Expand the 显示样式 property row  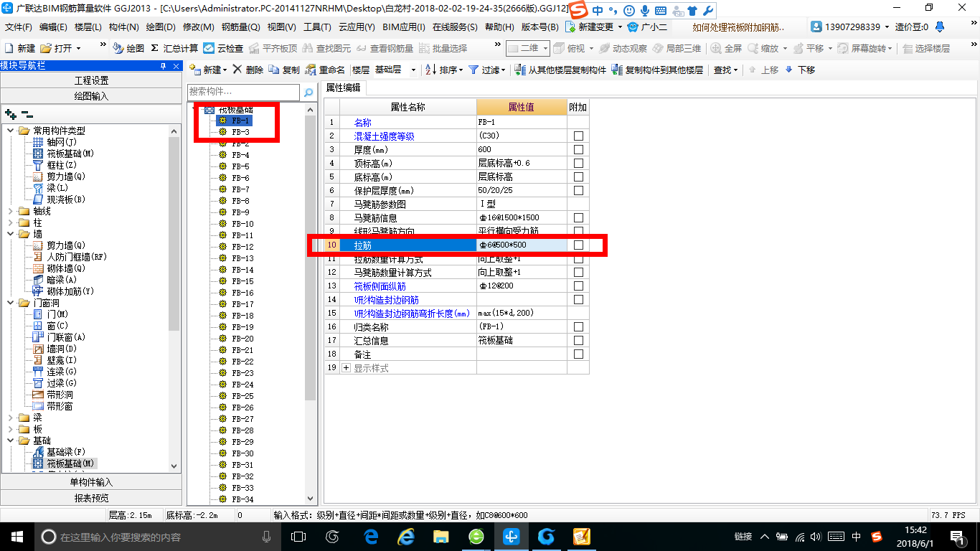point(347,367)
